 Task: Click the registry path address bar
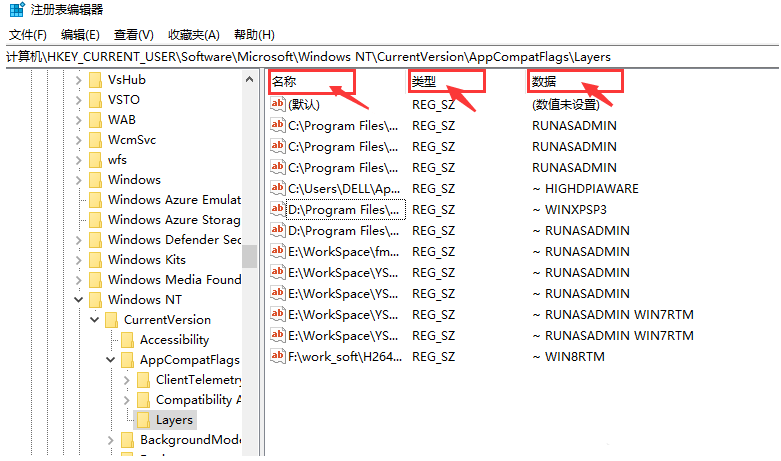[392, 57]
